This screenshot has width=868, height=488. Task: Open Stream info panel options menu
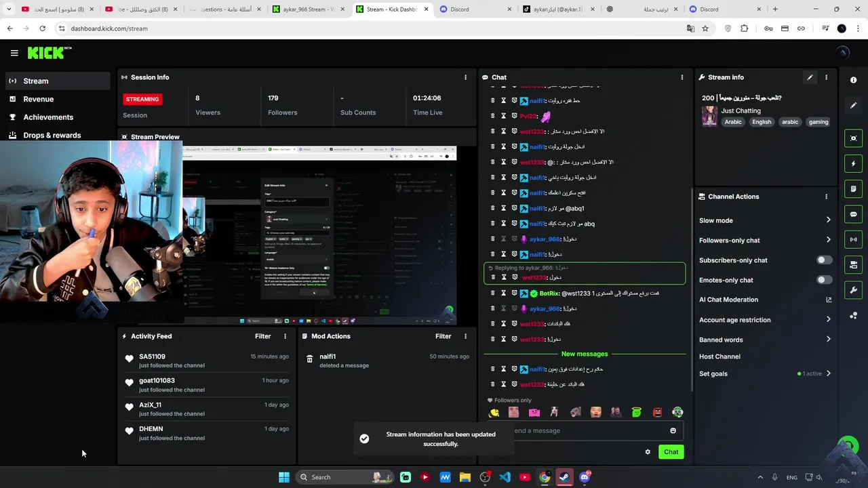click(826, 77)
